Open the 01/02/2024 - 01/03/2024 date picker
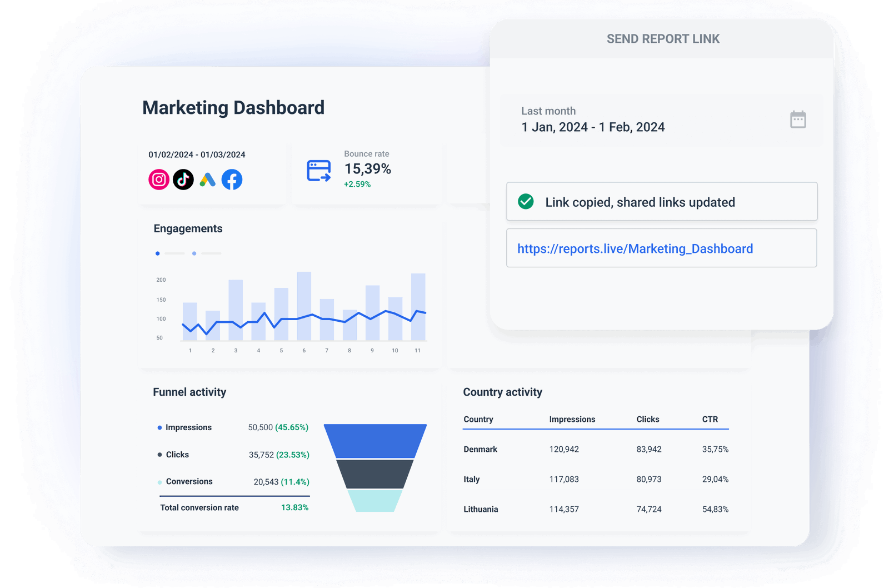Image resolution: width=889 pixels, height=588 pixels. pos(197,155)
